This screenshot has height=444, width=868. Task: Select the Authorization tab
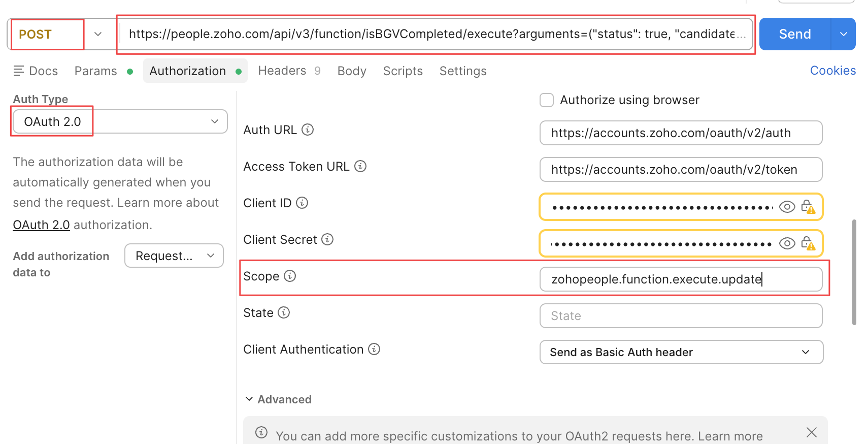pos(195,71)
